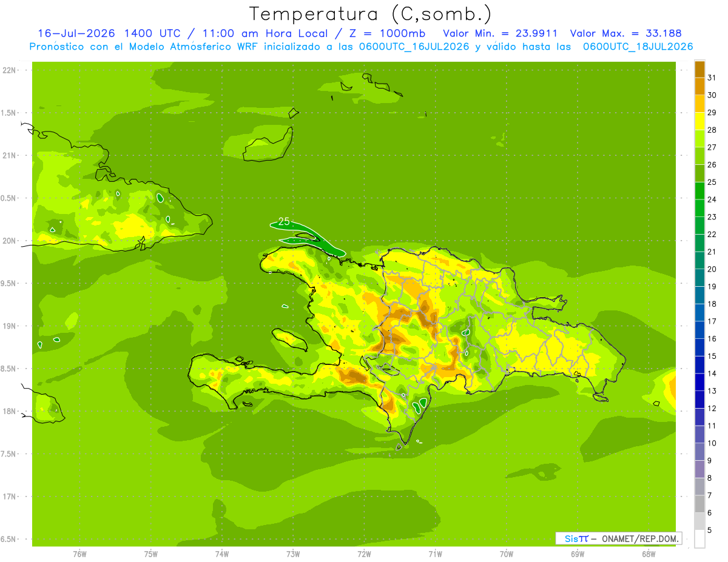
Task: Click the valid-until time "0600UTC_18JUL2026"
Action: pos(638,47)
